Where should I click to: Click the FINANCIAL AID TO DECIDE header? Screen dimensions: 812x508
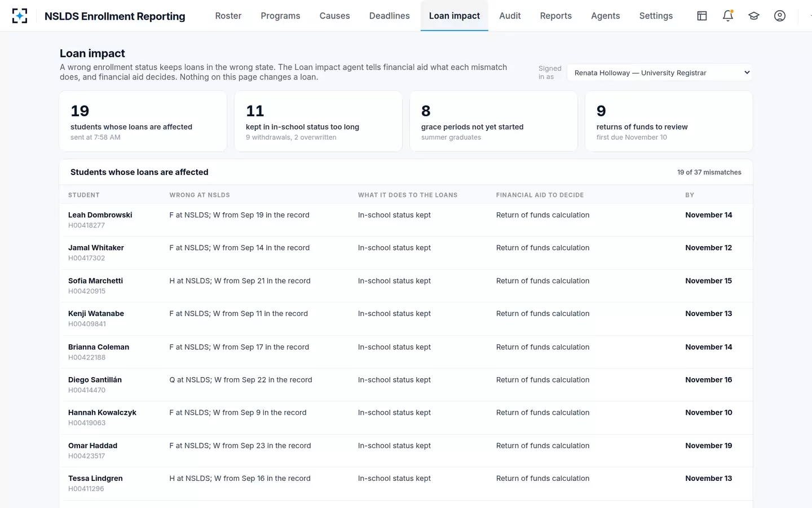(540, 195)
